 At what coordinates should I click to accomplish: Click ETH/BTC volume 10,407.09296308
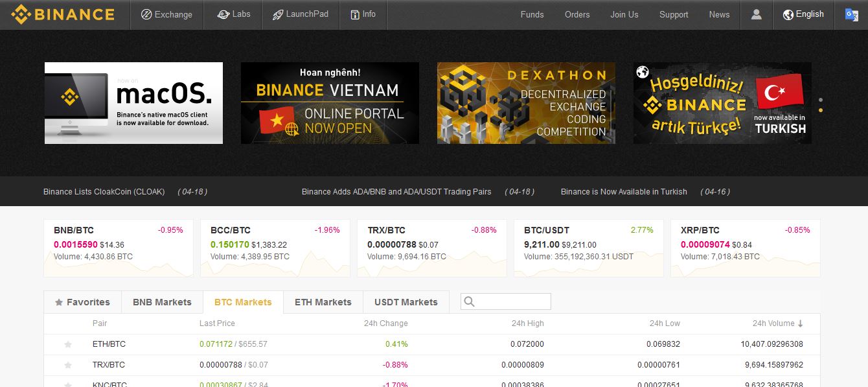[x=772, y=344]
